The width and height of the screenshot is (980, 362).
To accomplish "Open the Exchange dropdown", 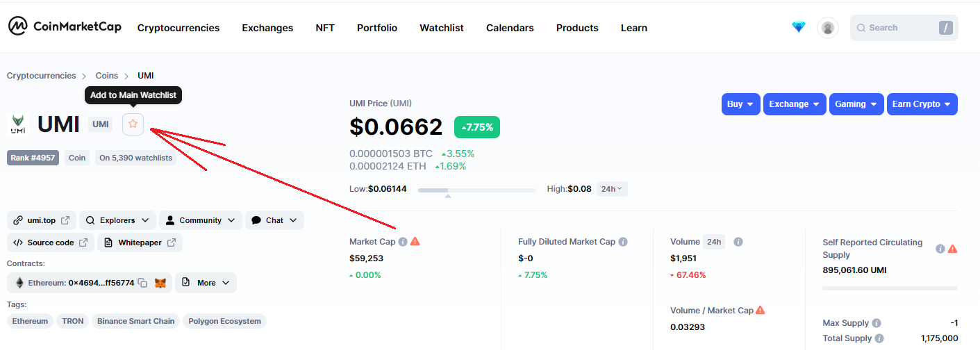I will tap(795, 104).
